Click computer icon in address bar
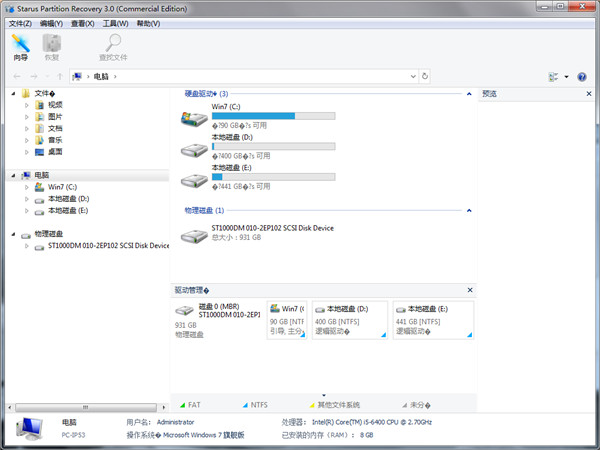This screenshot has width=600, height=450. click(x=77, y=76)
